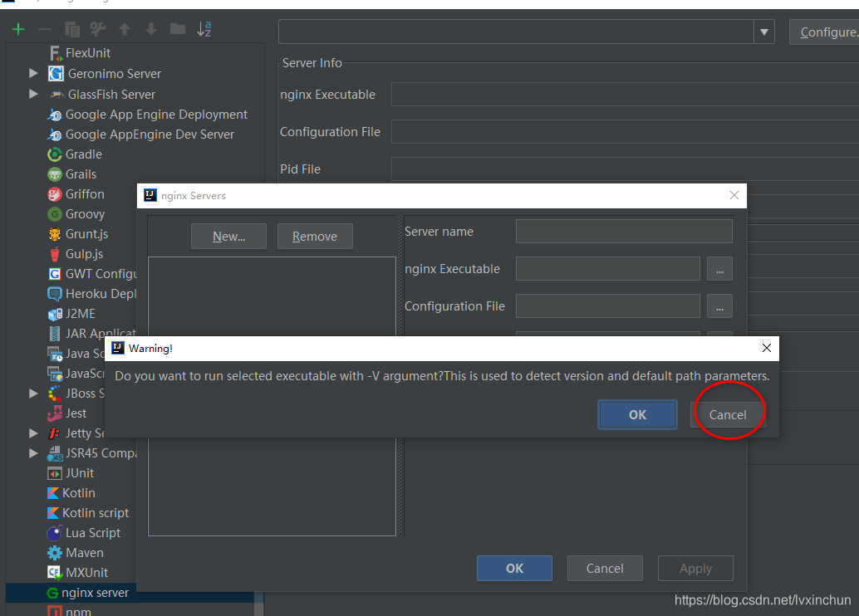Open edit defaults wrench icon

[x=98, y=29]
